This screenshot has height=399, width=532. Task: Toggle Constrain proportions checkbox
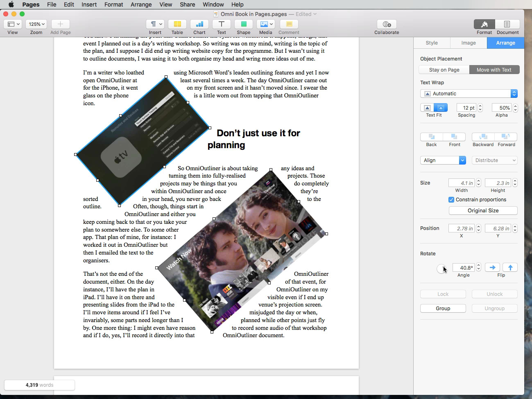[x=451, y=200]
